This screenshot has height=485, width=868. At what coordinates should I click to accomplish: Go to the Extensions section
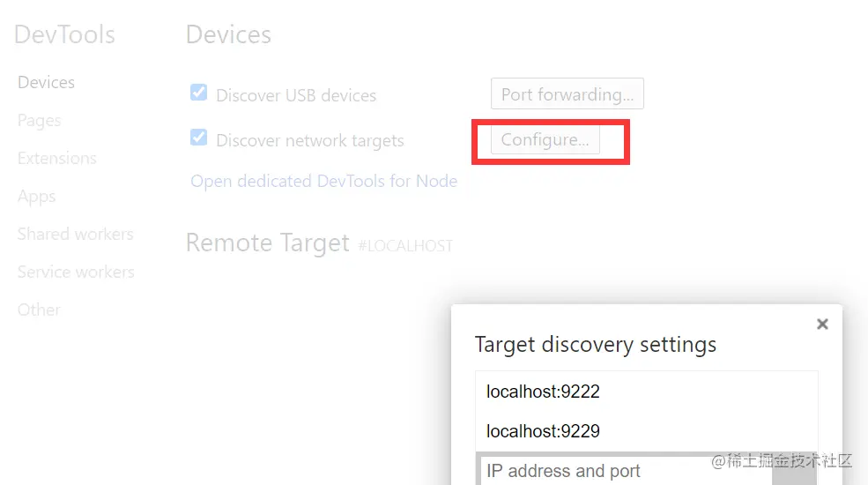(56, 159)
